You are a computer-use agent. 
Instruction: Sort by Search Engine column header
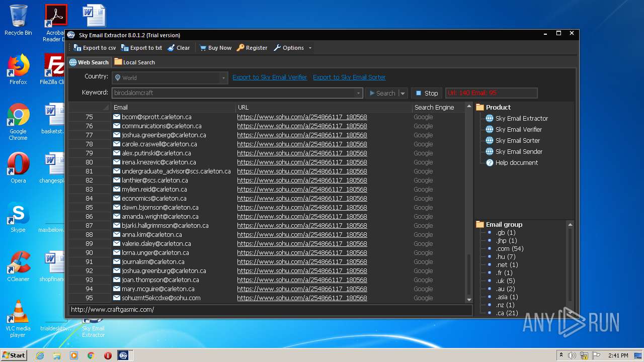click(438, 107)
